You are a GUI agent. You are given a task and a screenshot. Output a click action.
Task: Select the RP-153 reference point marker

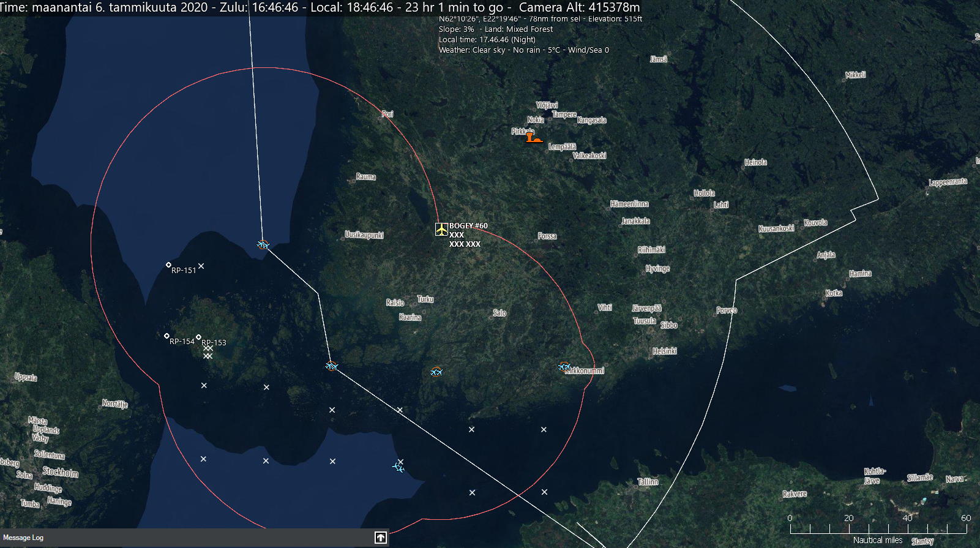[198, 337]
